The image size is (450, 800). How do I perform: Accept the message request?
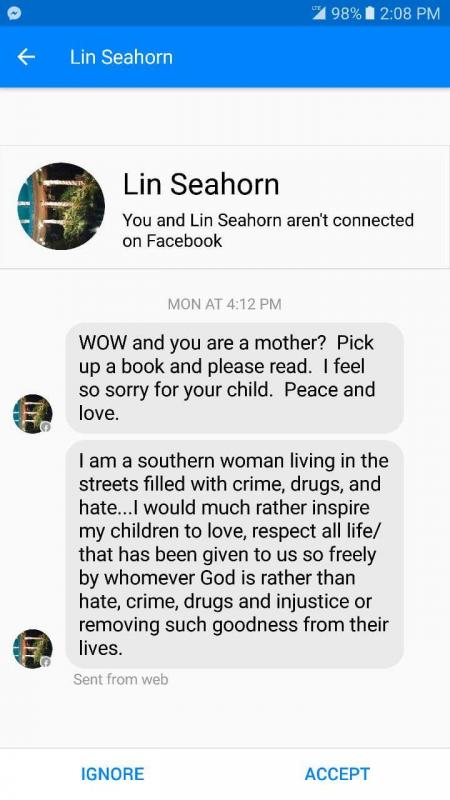[337, 773]
